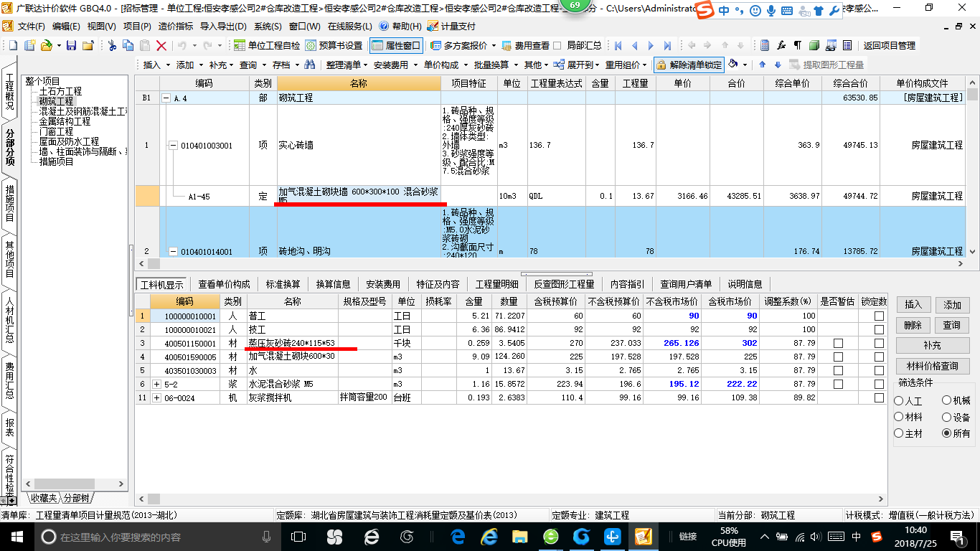Click 费用查看 toolbar item

pyautogui.click(x=525, y=45)
